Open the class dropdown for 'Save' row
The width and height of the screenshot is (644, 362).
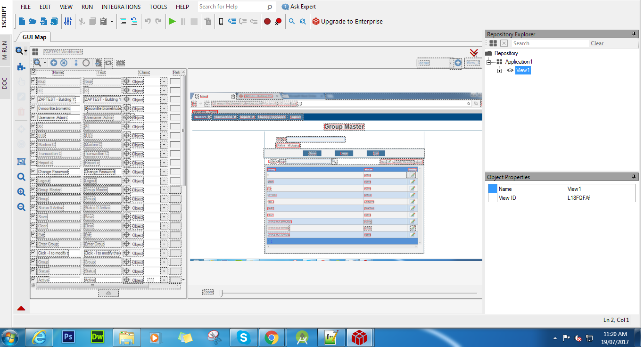164,217
